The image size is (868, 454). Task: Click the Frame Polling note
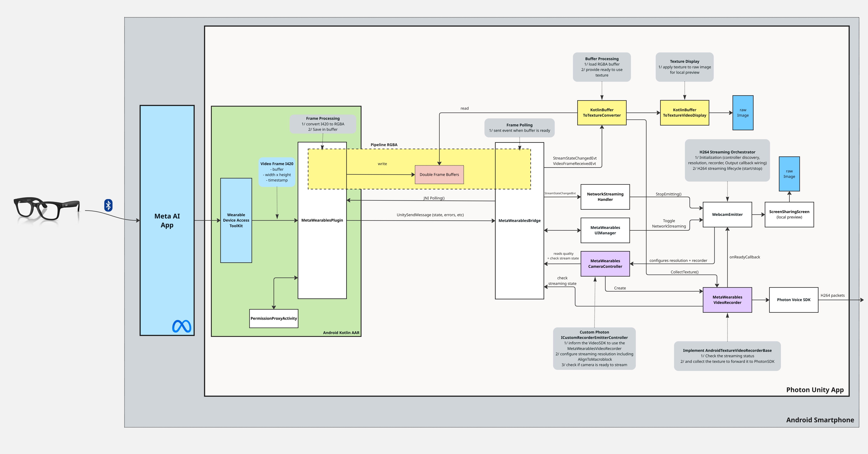click(x=519, y=128)
